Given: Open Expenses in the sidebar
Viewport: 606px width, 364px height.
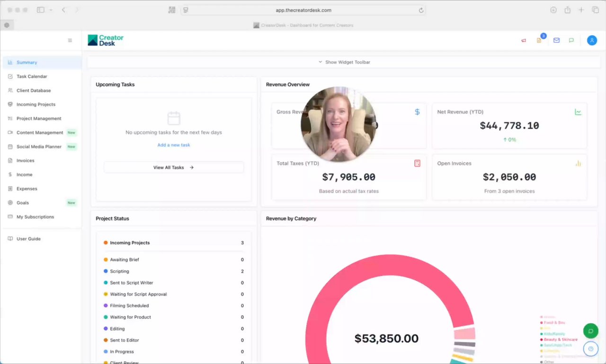Looking at the screenshot, I should [x=42, y=189].
